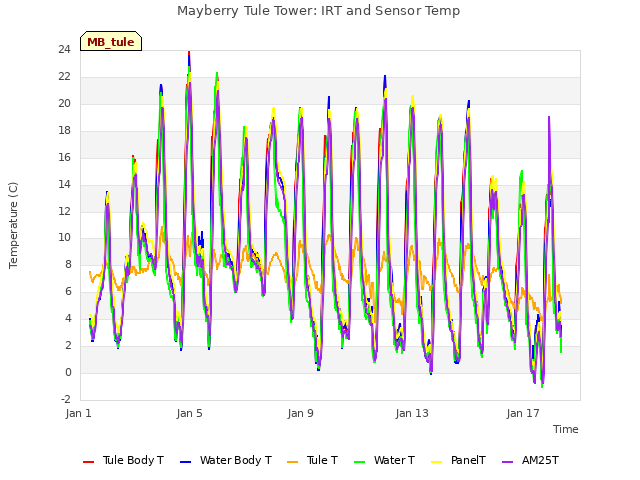Toggle the Water T legend label
Image resolution: width=640 pixels, height=480 pixels.
(x=394, y=460)
